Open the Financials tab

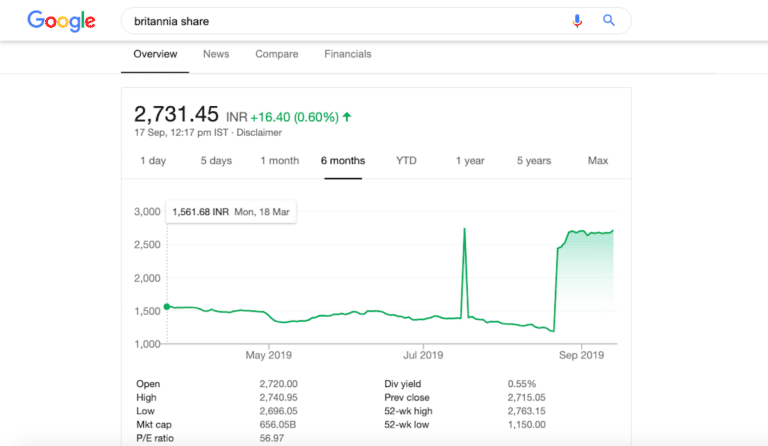click(x=348, y=54)
